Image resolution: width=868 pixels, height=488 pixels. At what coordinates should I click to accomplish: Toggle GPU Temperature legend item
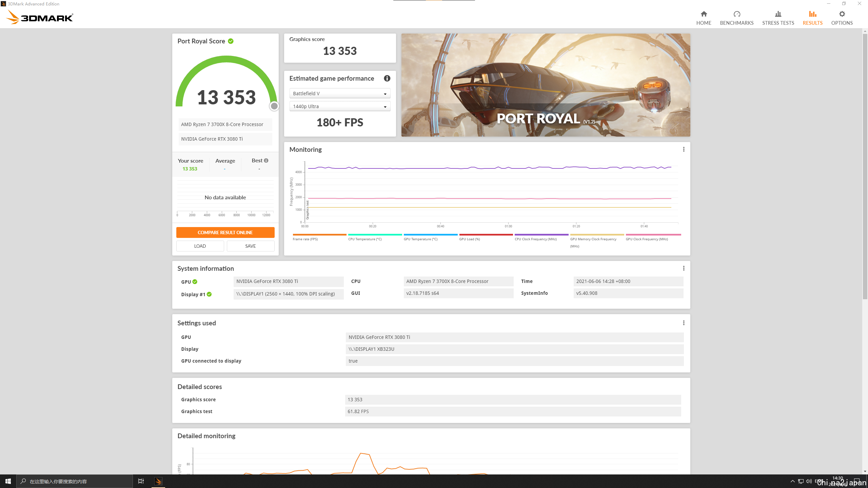pyautogui.click(x=430, y=237)
